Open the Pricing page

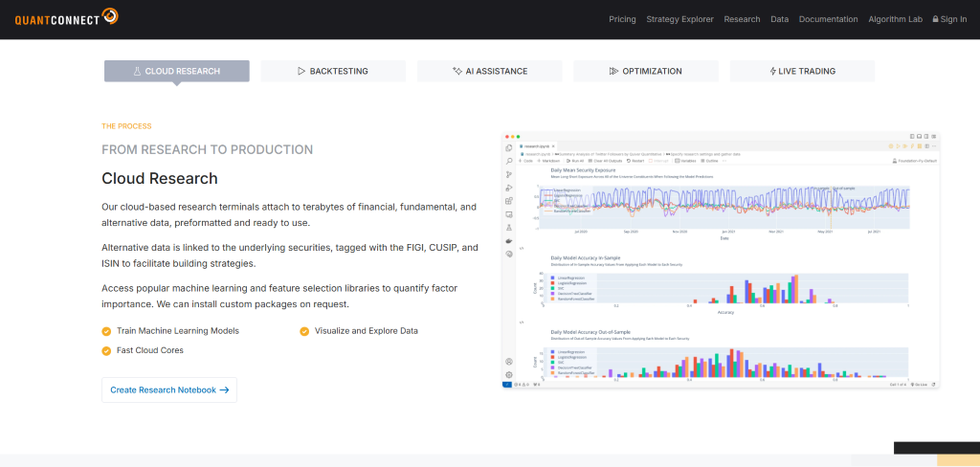click(x=622, y=19)
